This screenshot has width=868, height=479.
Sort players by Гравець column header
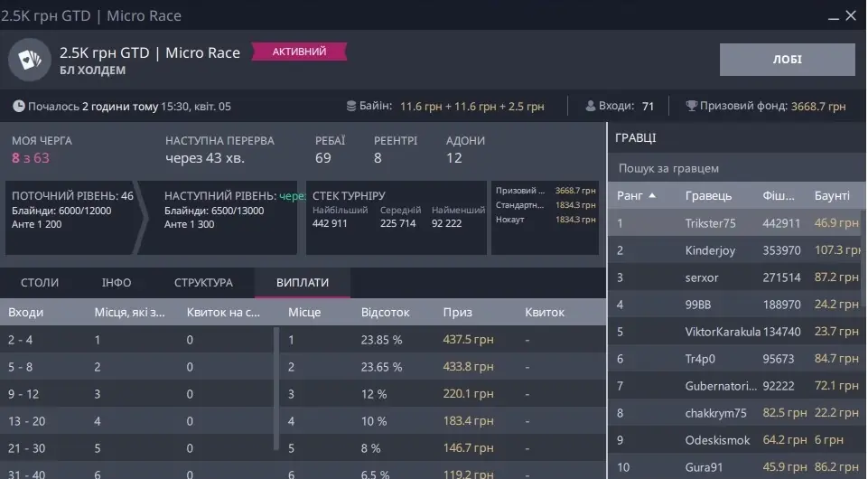[x=708, y=195]
